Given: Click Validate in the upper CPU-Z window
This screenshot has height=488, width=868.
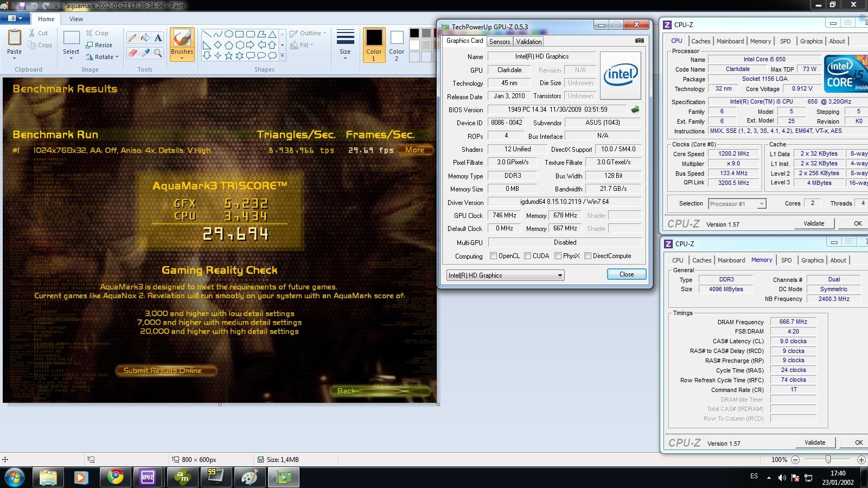Looking at the screenshot, I should tap(814, 223).
